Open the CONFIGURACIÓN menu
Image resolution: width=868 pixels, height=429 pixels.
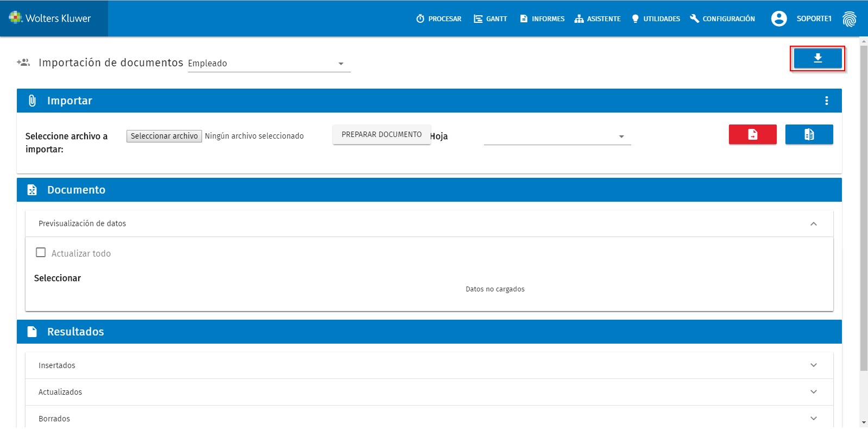722,19
